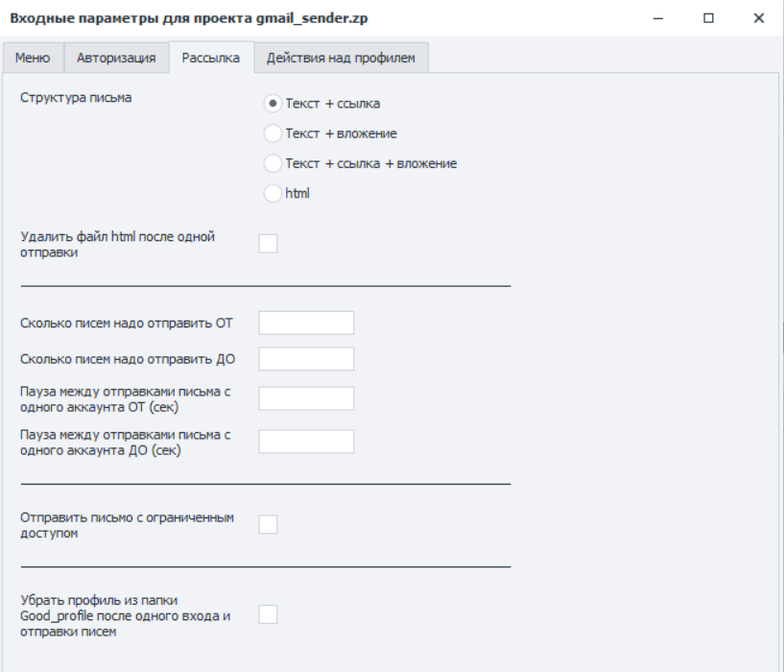
Task: Click the pause ОТ (сек) input field
Action: coord(306,398)
